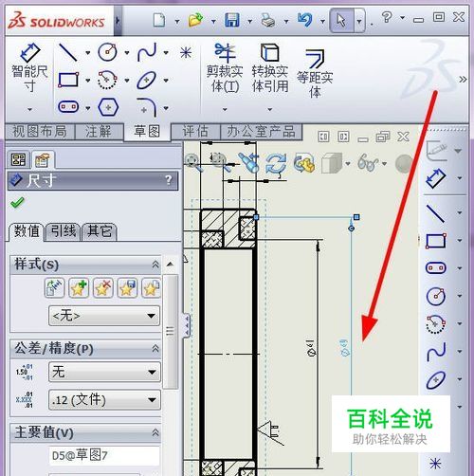The width and height of the screenshot is (474, 476).
Task: Open the style <无> dropdown
Action: pos(104,316)
